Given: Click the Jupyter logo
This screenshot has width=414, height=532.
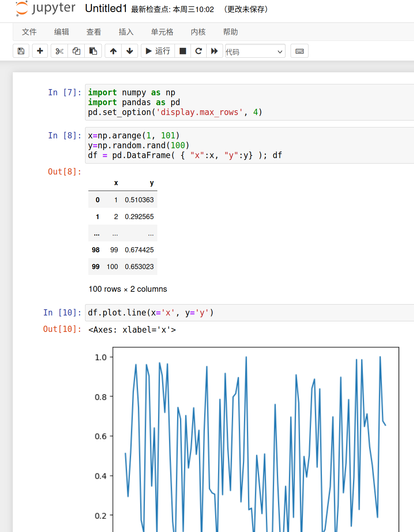Looking at the screenshot, I should click(x=46, y=8).
